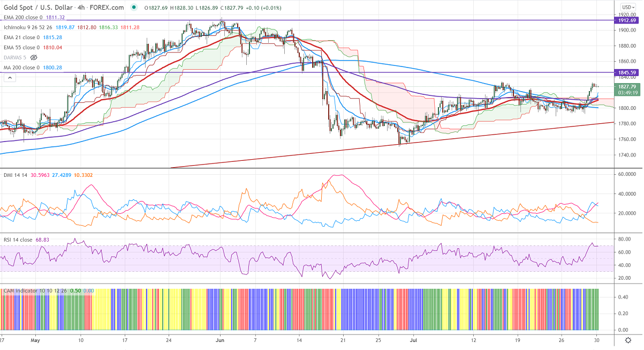Click the high price H1828.30

tap(180, 8)
